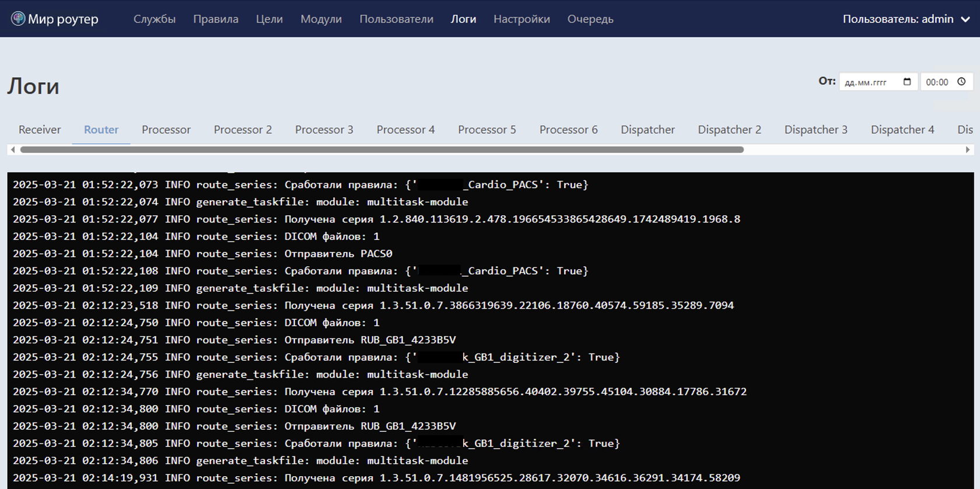The height and width of the screenshot is (489, 980).
Task: Click the Отправитель line at 02:12:34,800
Action: click(235, 426)
